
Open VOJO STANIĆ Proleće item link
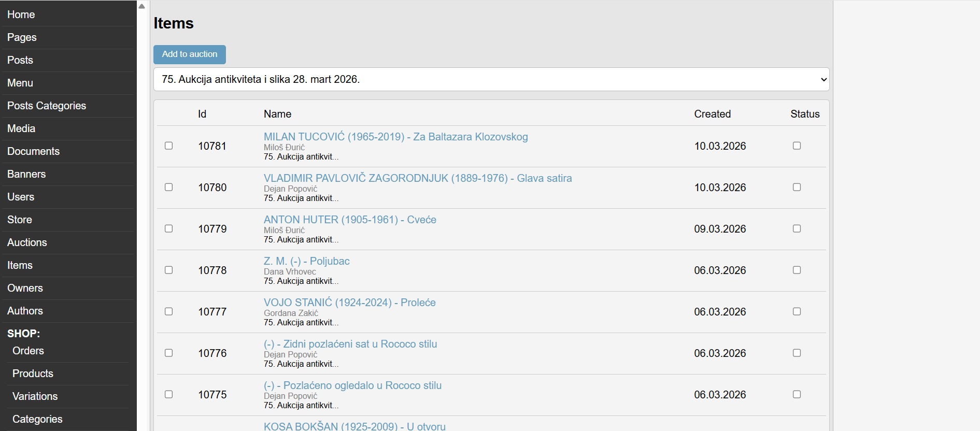pos(349,303)
